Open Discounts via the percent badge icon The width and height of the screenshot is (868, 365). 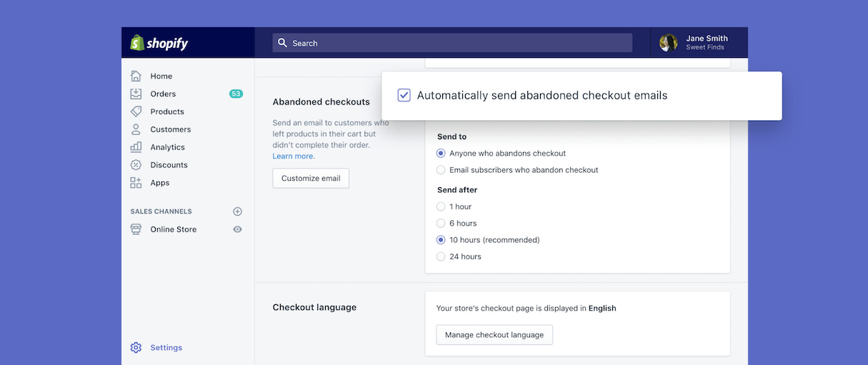136,165
